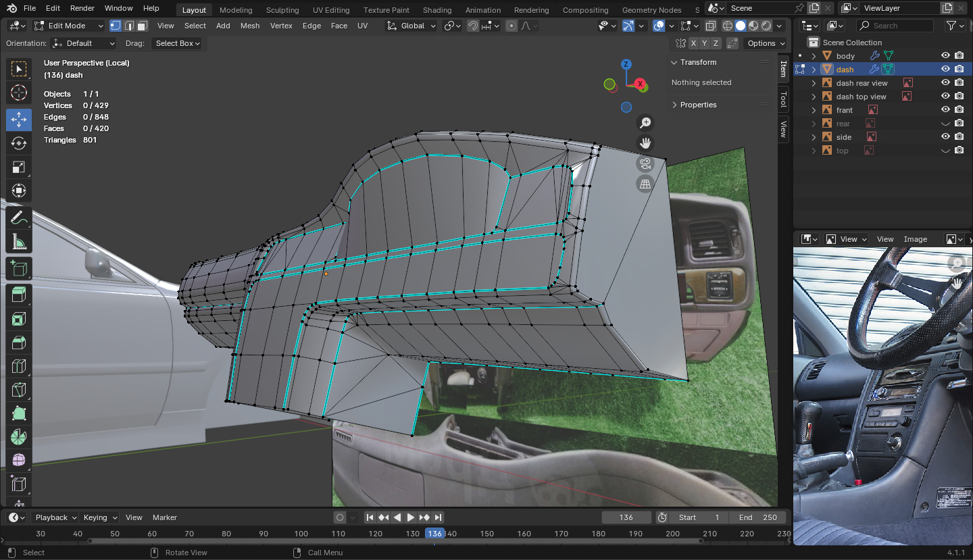Select the Scale tool

pos(19,167)
